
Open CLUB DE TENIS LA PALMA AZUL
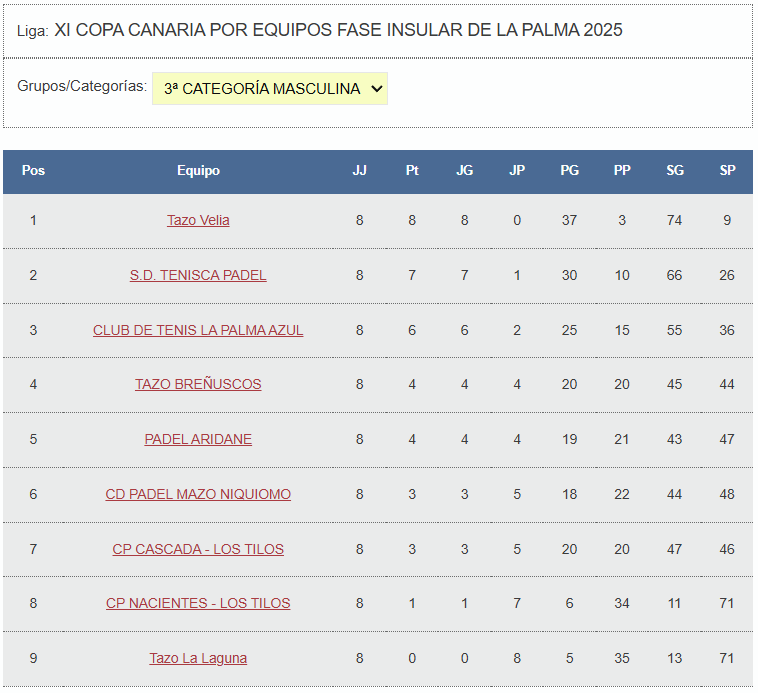[x=198, y=330]
